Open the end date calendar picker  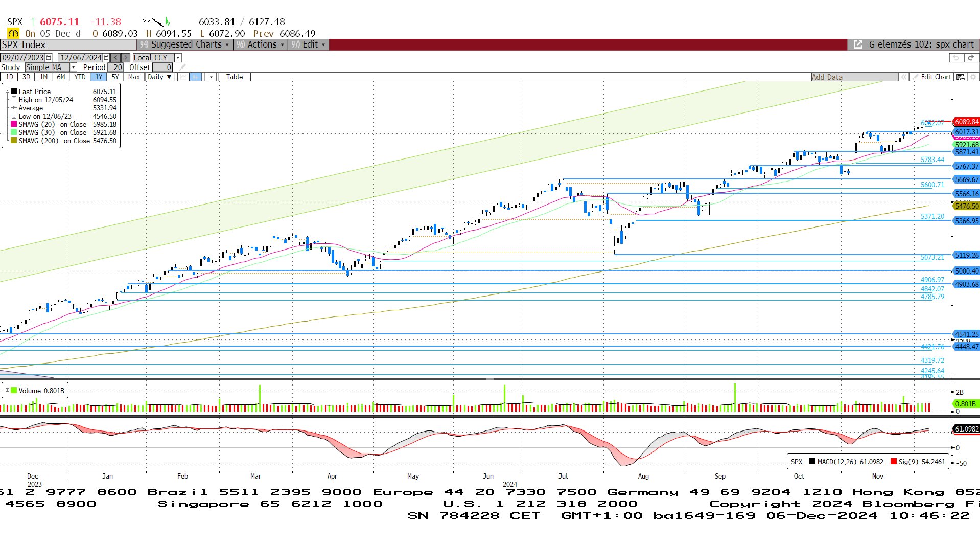106,58
